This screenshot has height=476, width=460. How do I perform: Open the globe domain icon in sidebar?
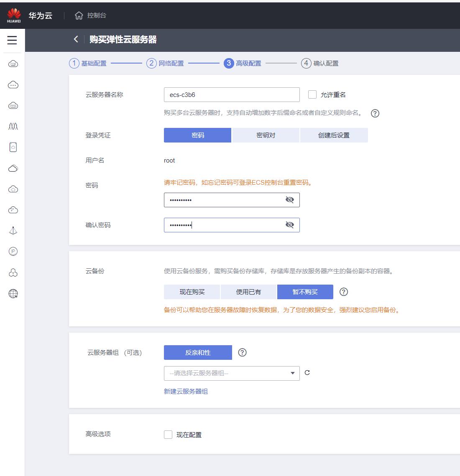(x=13, y=293)
